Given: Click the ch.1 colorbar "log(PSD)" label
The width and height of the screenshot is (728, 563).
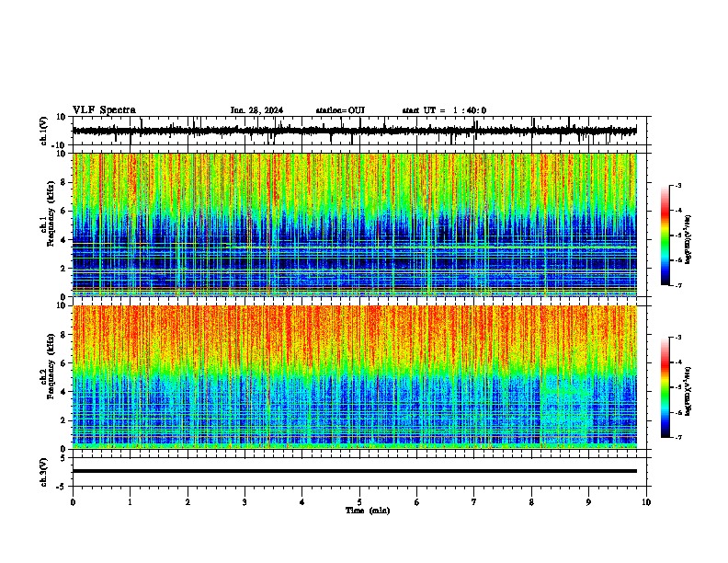Looking at the screenshot, I should click(x=688, y=240).
